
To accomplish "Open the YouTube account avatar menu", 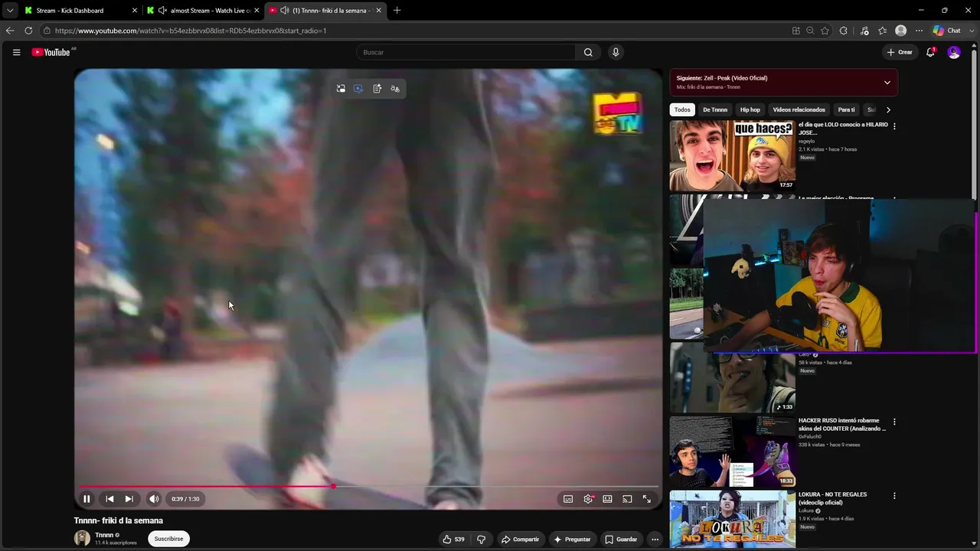I will click(x=954, y=52).
